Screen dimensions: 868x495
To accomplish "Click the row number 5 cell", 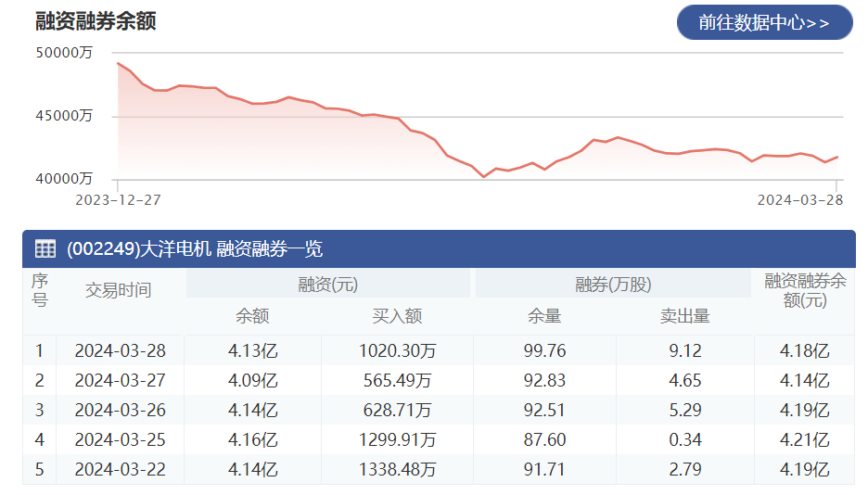I will click(39, 470).
